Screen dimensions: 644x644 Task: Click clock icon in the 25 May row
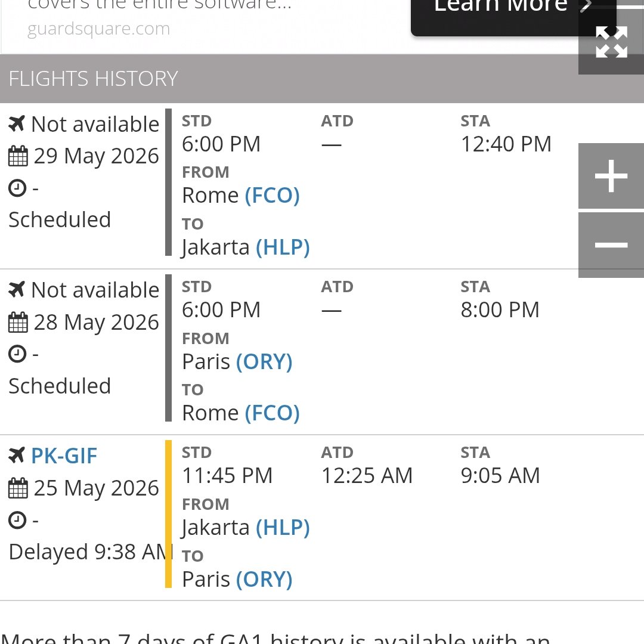pos(17,520)
